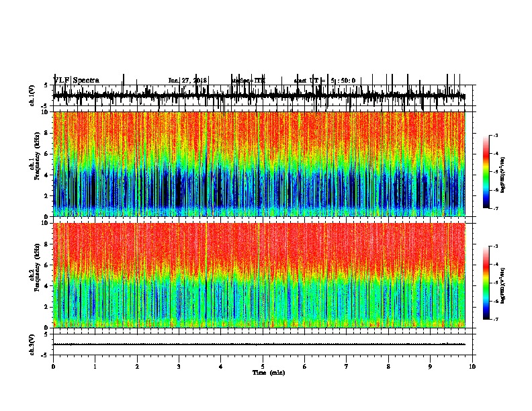Click the time axis tick label 5

[x=263, y=367]
